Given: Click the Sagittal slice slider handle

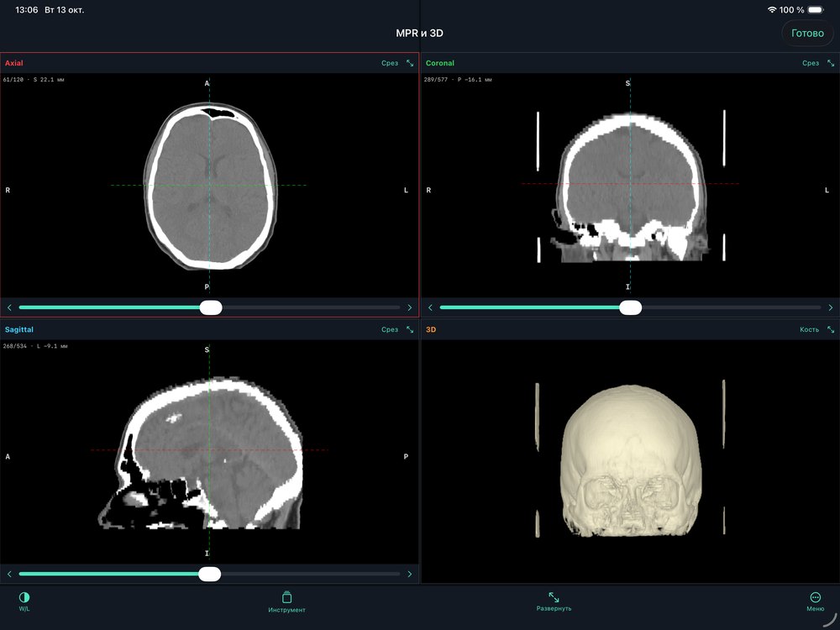Looking at the screenshot, I should tap(209, 574).
